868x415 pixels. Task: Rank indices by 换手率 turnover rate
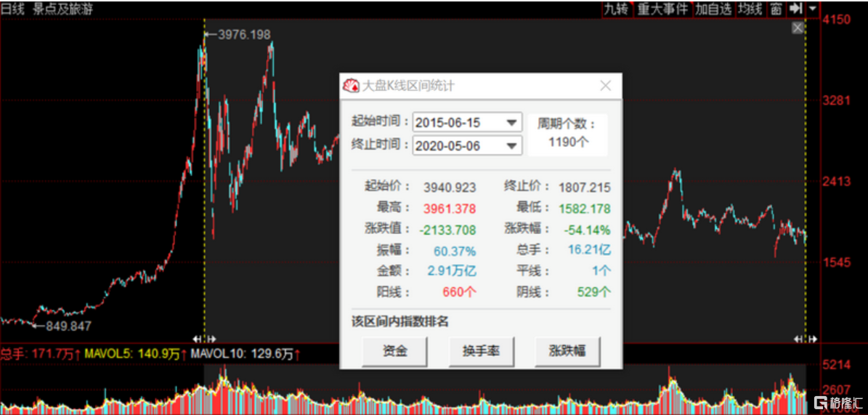pos(481,351)
